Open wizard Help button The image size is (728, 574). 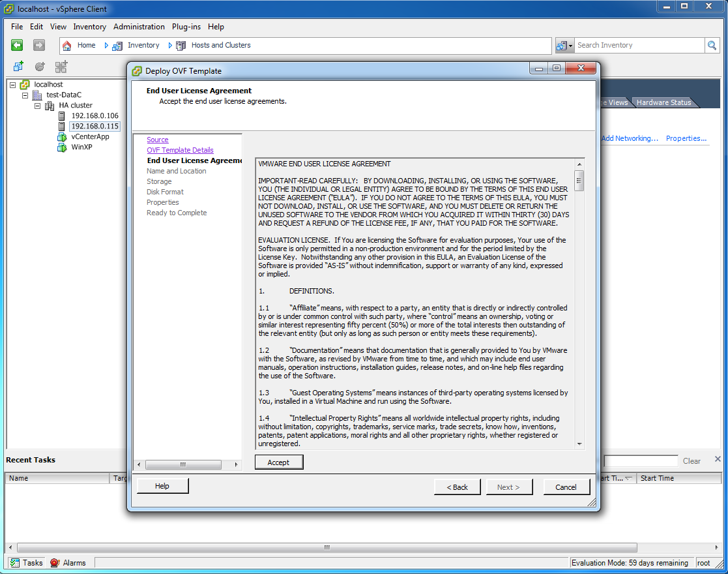pyautogui.click(x=162, y=486)
